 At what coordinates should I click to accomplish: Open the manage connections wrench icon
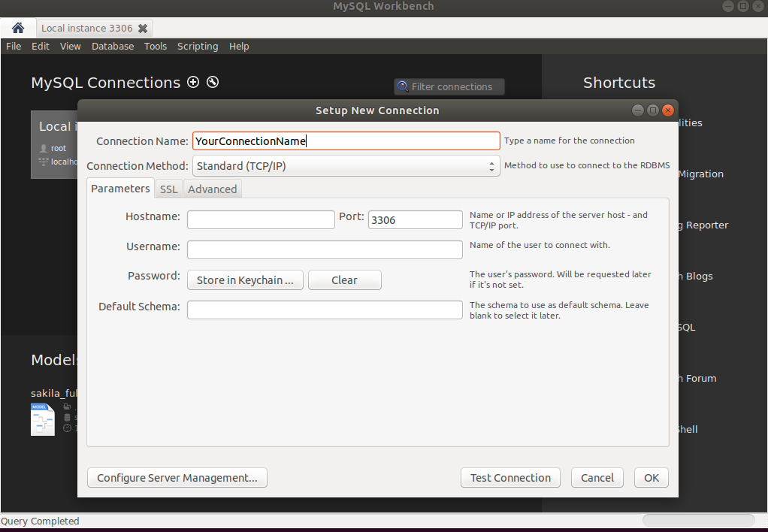point(213,82)
